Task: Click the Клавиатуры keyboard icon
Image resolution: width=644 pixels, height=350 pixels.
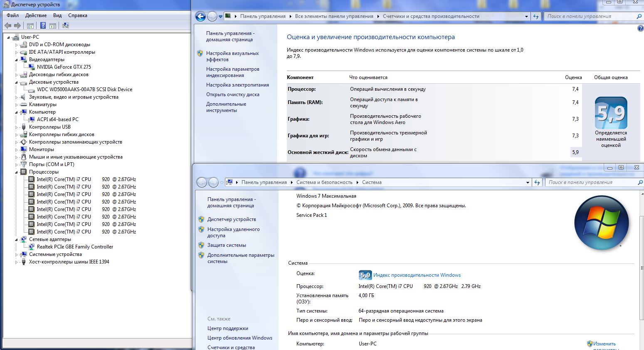Action: click(x=24, y=104)
